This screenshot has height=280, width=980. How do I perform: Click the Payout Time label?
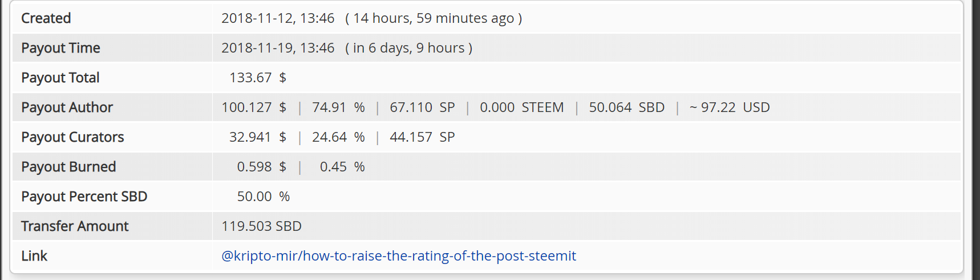[60, 48]
